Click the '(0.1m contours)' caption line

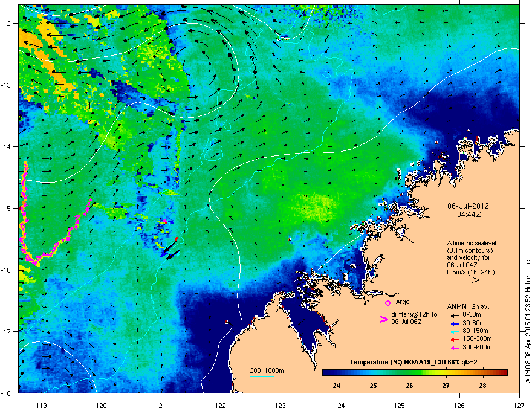(x=470, y=251)
